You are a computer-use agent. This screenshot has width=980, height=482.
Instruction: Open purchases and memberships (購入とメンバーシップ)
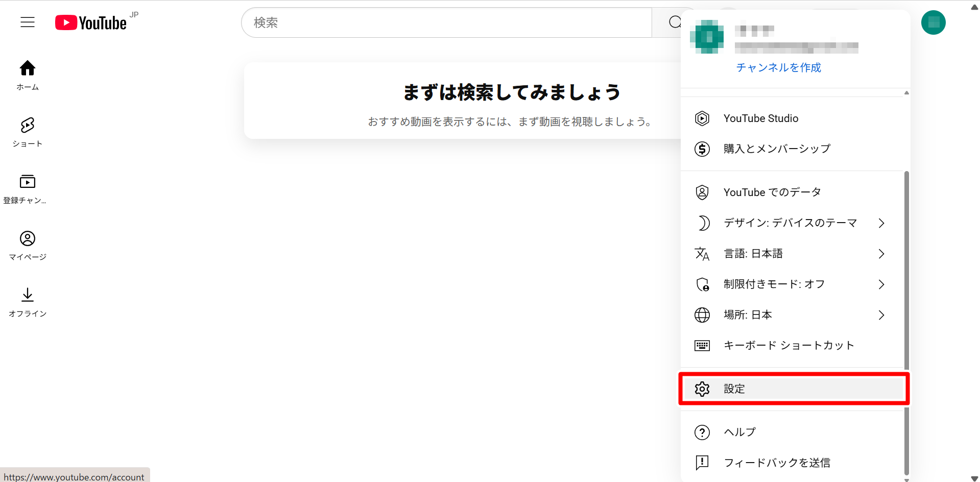click(777, 149)
